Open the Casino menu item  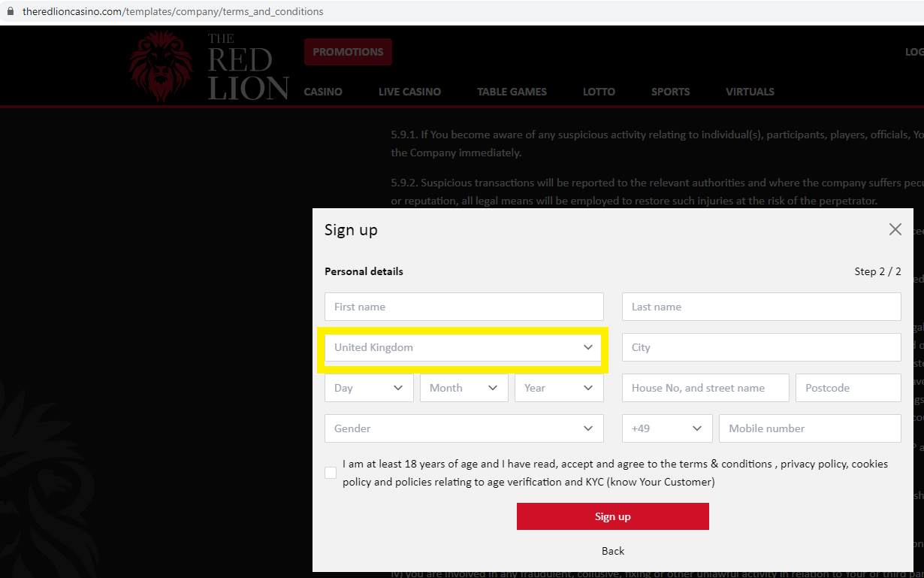[x=323, y=92]
